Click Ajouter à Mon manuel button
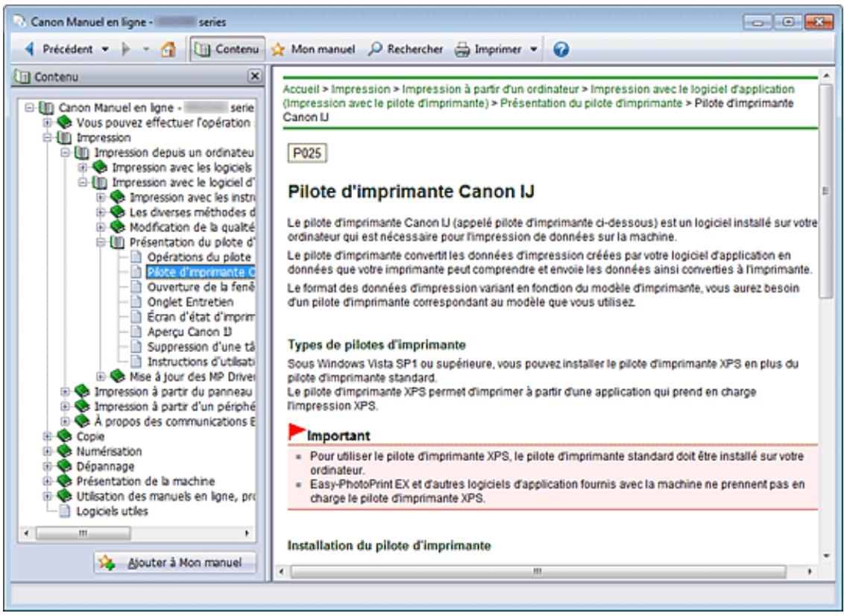 point(175,563)
